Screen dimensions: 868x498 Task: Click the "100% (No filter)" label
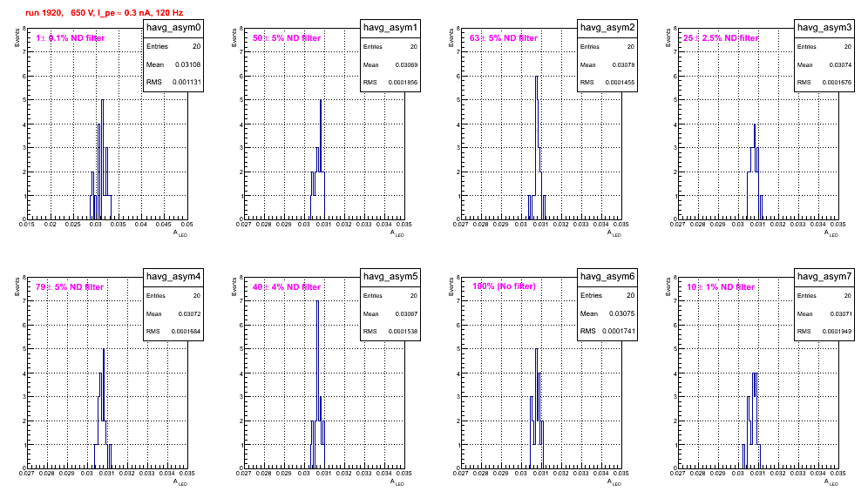(505, 286)
